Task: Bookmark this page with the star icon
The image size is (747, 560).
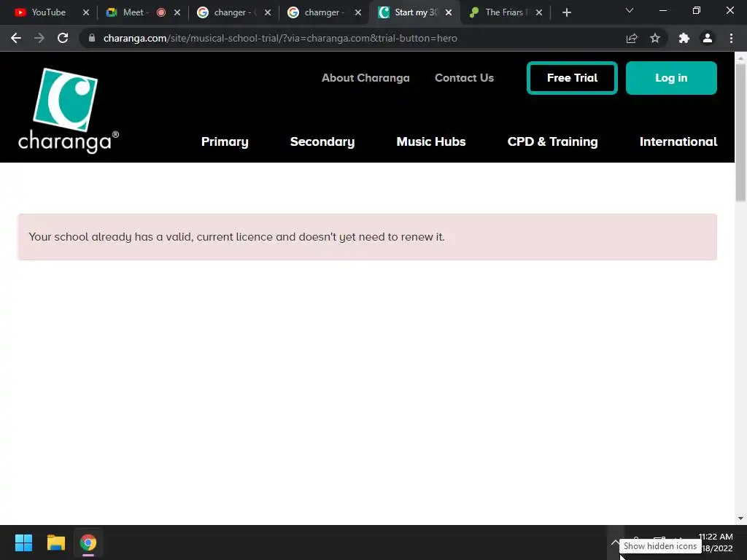Action: 655,38
